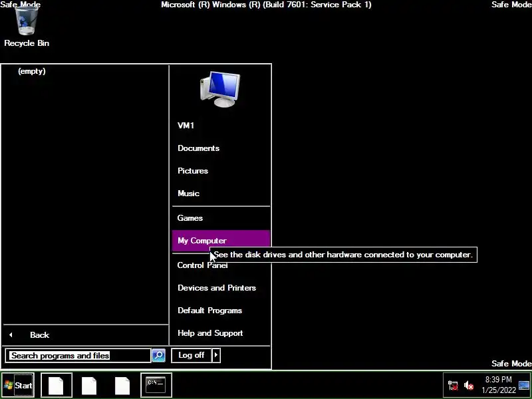Click the computer user picture in Start menu

click(x=220, y=89)
